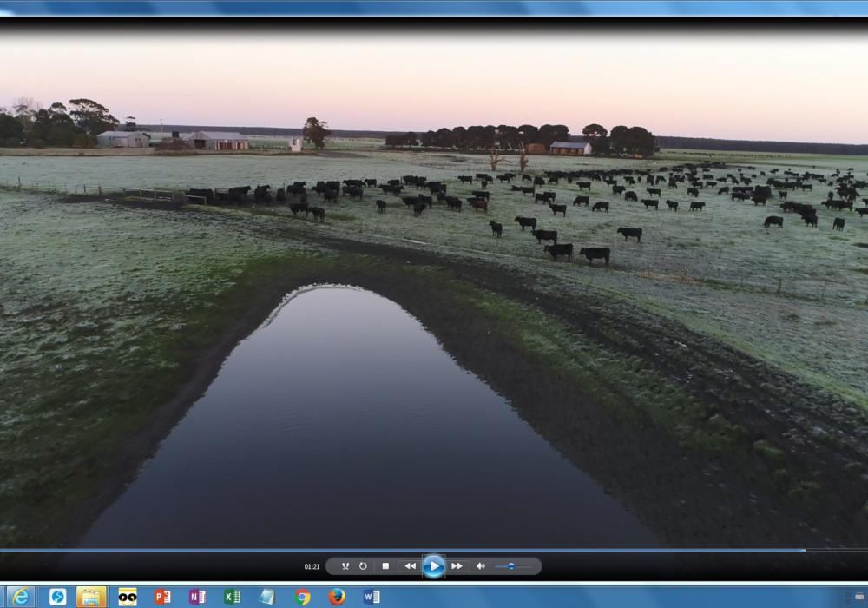Click the video seek progress bar
The height and width of the screenshot is (608, 868).
coord(434,550)
